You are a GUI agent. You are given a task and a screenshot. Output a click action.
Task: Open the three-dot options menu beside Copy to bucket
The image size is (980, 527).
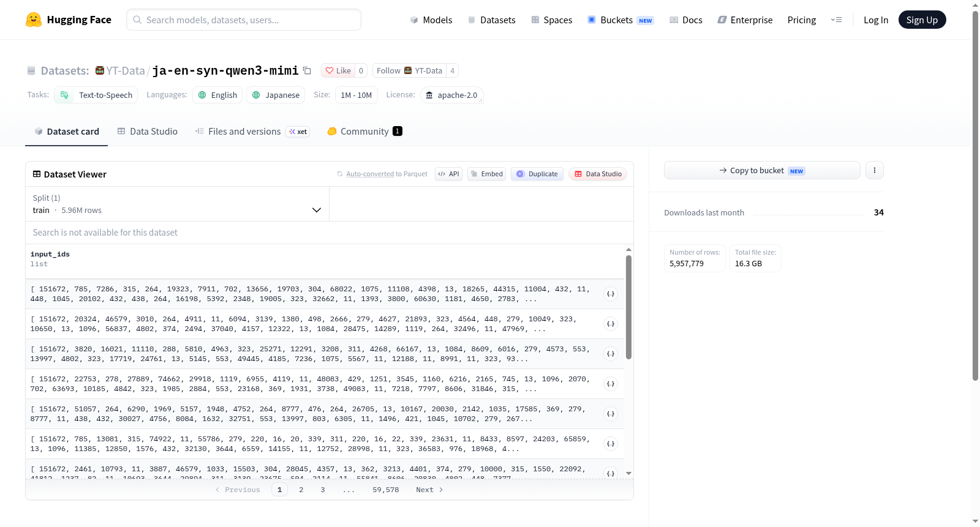pyautogui.click(x=875, y=170)
